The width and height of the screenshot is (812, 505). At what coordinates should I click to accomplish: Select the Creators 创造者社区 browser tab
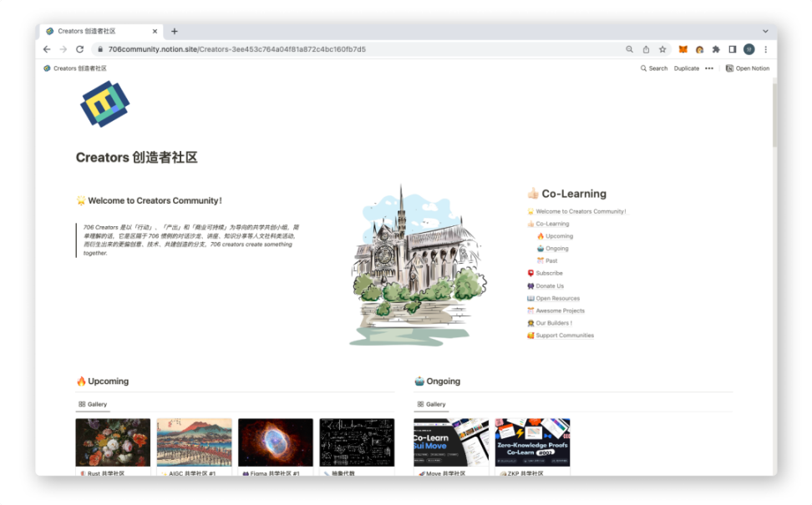pos(102,31)
